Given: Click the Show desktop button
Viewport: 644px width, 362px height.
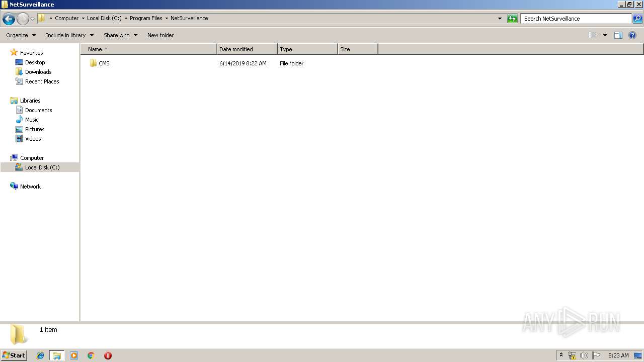Looking at the screenshot, I should click(x=638, y=355).
